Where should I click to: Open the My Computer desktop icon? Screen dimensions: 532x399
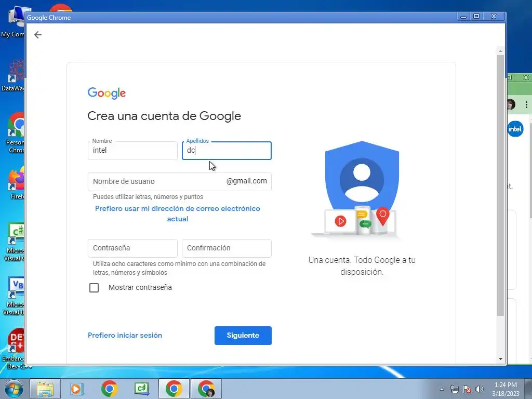[x=13, y=22]
